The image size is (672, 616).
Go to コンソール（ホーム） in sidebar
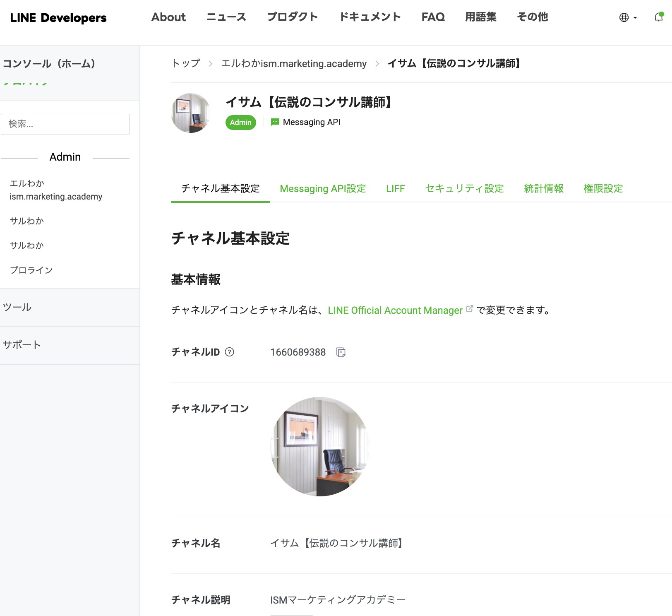49,64
